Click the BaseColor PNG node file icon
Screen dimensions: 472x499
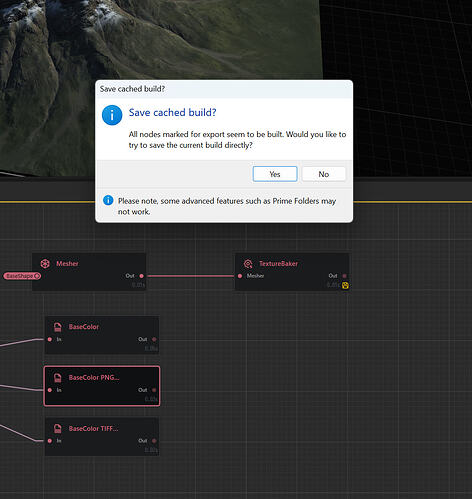[x=58, y=378]
